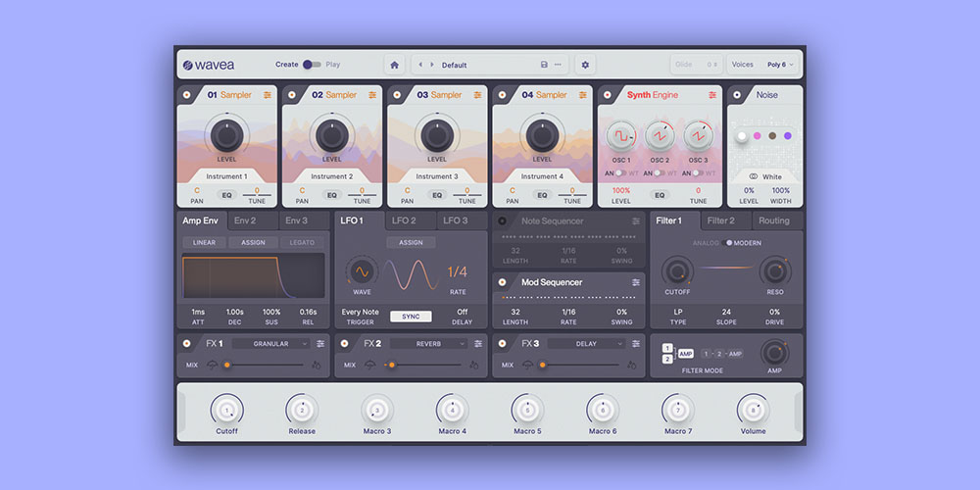
Task: Open 02 Sampler settings sliders icon
Action: coord(372,95)
